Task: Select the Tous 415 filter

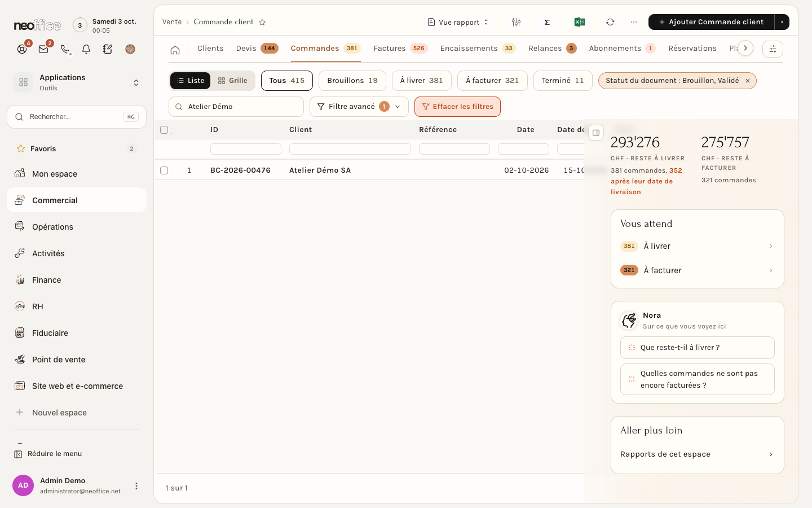Action: 287,81
